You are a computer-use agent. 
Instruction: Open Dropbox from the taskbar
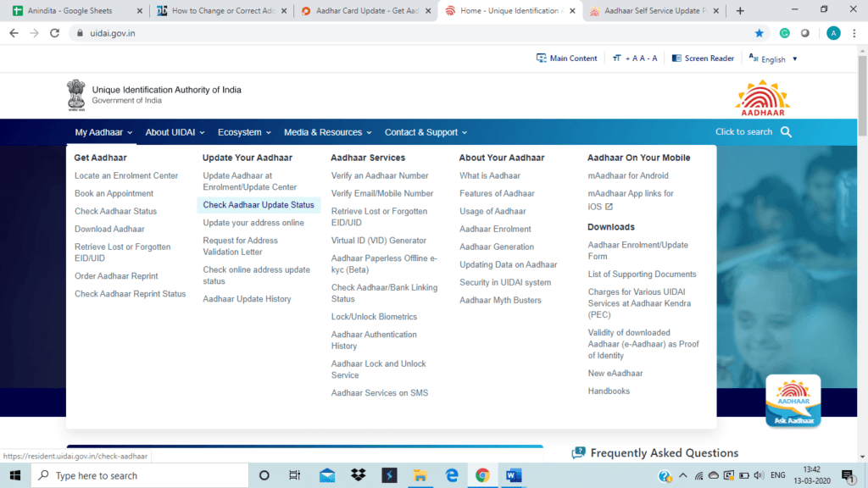pyautogui.click(x=358, y=475)
